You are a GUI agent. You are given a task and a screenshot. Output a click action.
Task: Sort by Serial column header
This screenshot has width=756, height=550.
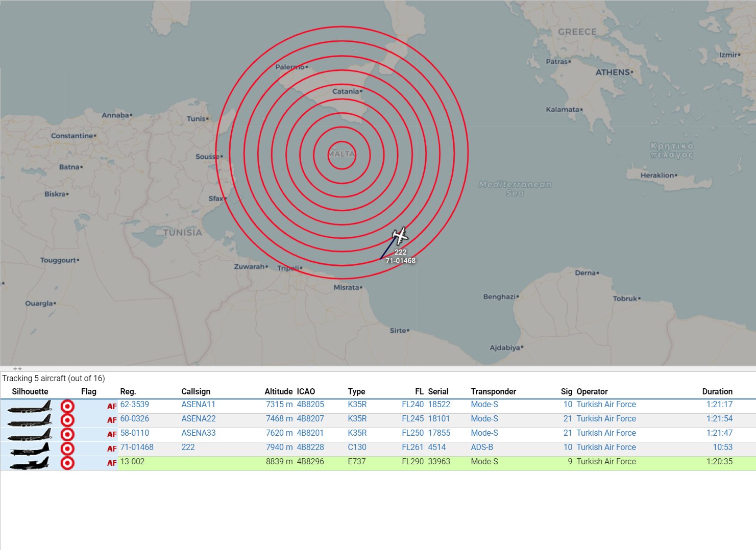point(438,391)
